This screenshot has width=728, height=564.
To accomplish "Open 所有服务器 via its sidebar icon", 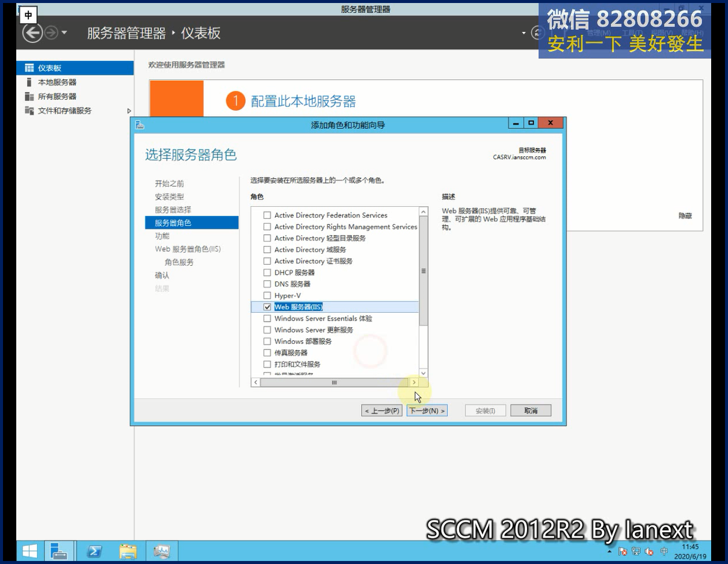I will pos(29,96).
